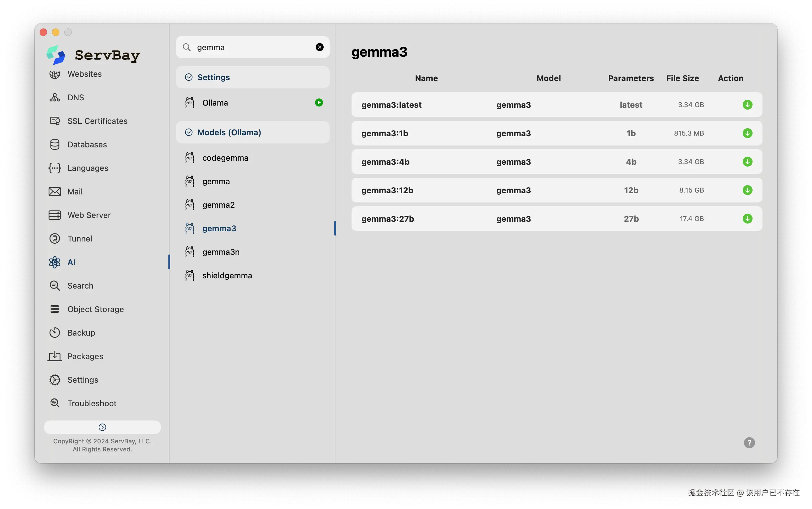Clear the gemma search text
This screenshot has height=509, width=812.
pos(319,47)
